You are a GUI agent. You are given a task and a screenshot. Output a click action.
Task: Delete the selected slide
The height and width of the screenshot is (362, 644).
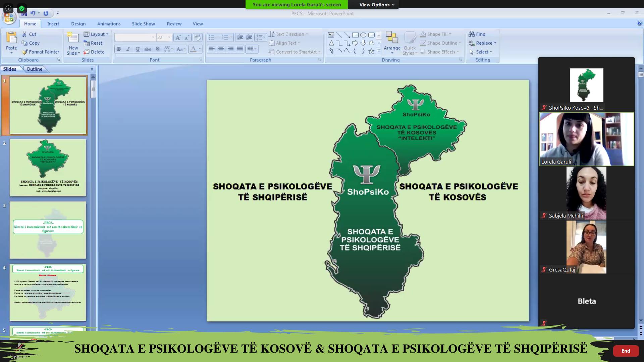pos(94,52)
